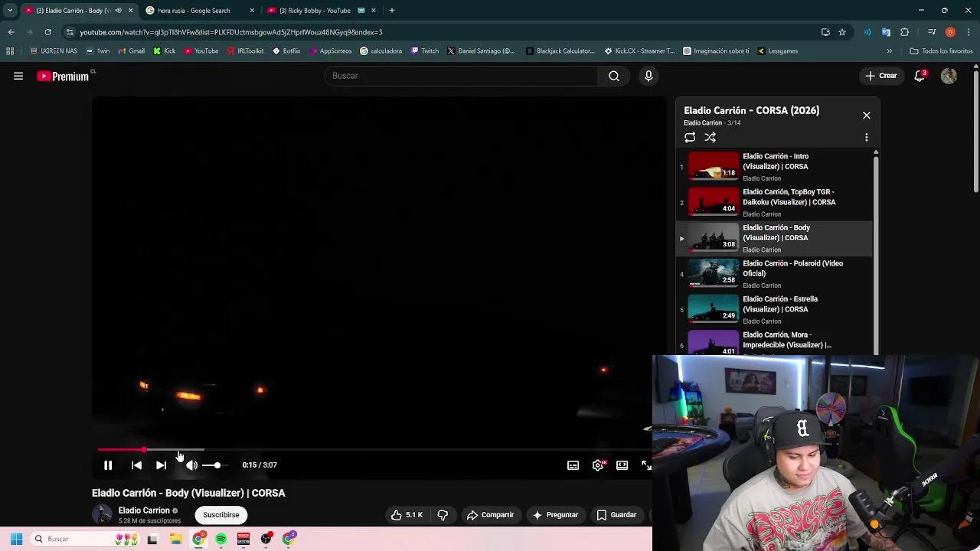Viewport: 980px width, 551px height.
Task: Open a new browser tab
Action: (x=392, y=11)
